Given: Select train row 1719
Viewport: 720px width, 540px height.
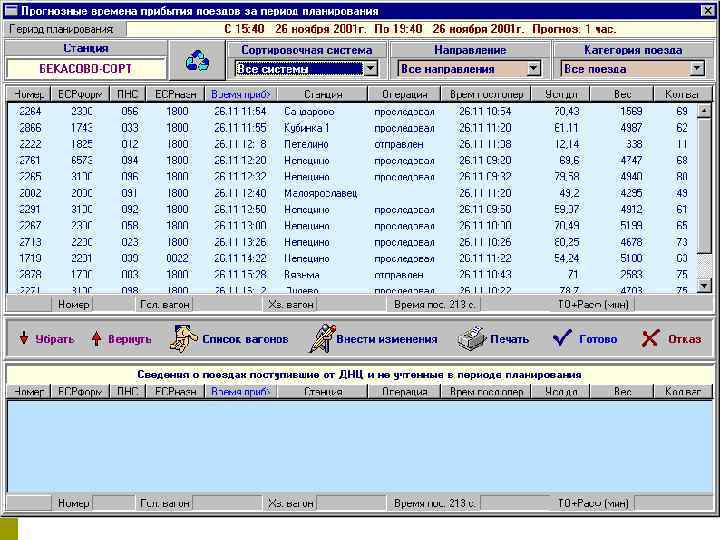Looking at the screenshot, I should point(352,259).
